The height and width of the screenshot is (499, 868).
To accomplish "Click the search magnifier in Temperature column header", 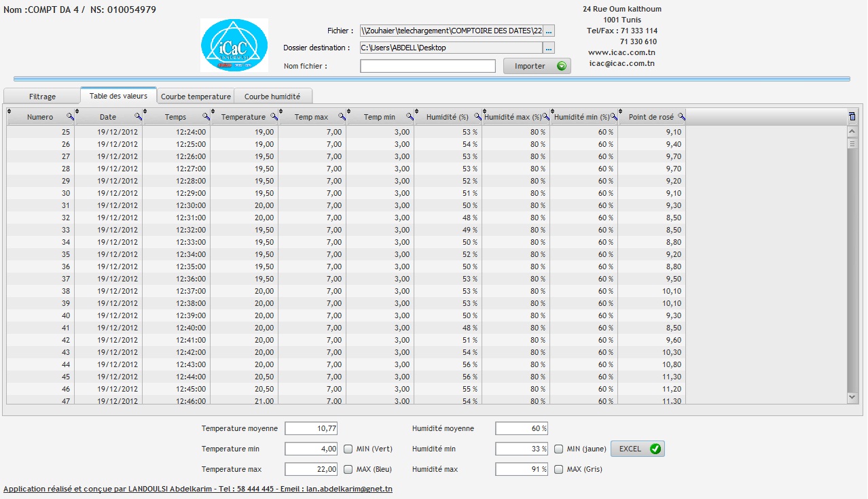I will tap(274, 117).
